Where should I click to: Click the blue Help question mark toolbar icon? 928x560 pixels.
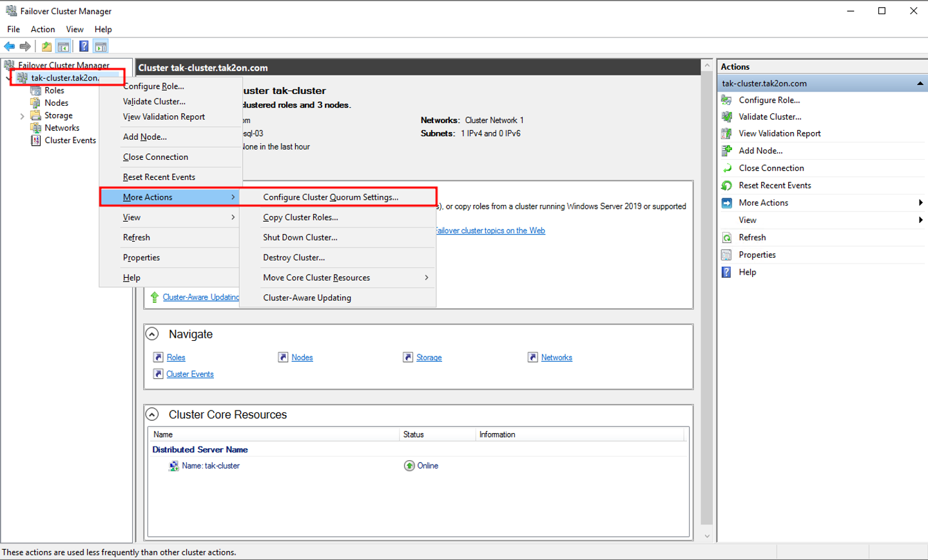84,46
